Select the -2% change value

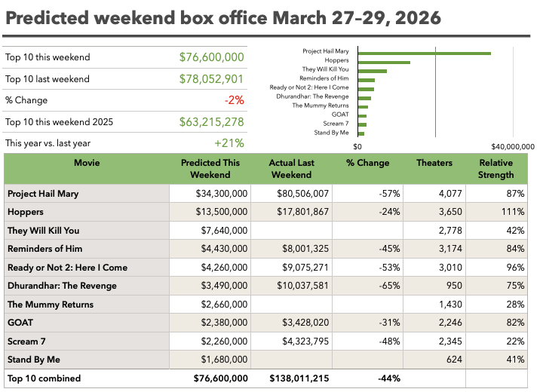coord(234,100)
